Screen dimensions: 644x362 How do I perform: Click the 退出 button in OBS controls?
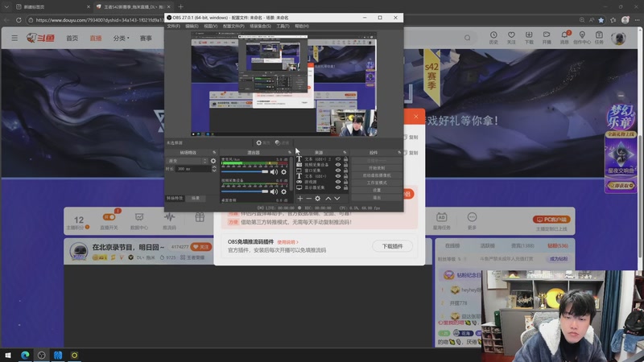377,197
